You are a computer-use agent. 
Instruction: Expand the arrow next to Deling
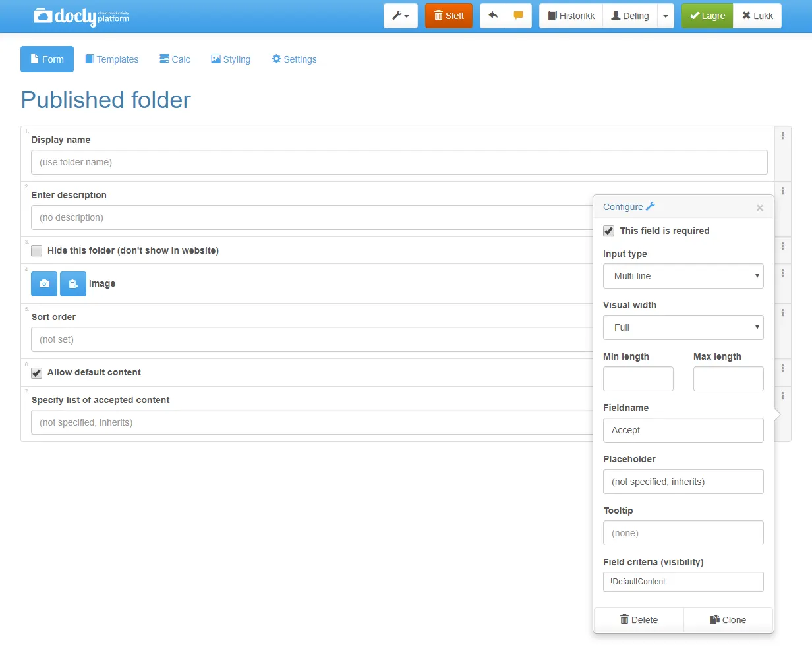pos(666,16)
